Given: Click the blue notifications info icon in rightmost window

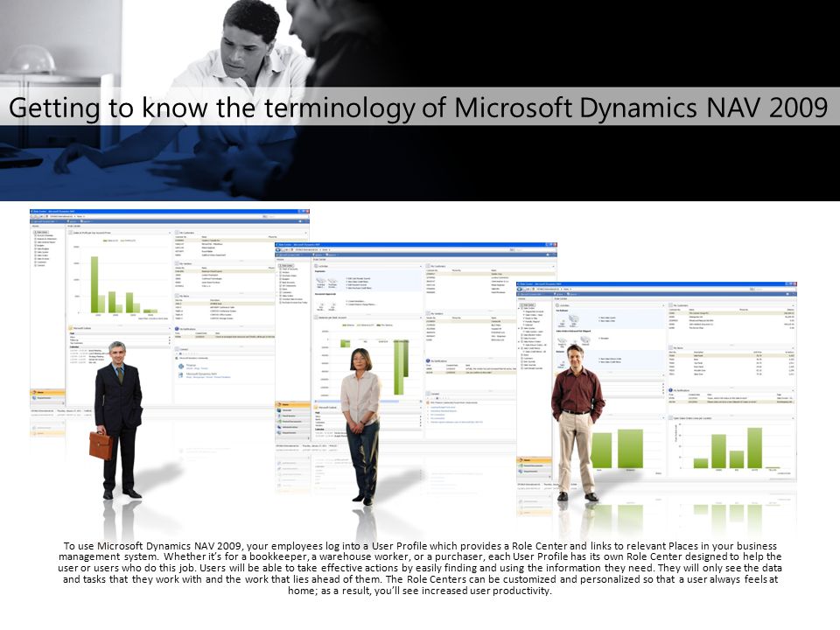Looking at the screenshot, I should (x=671, y=390).
